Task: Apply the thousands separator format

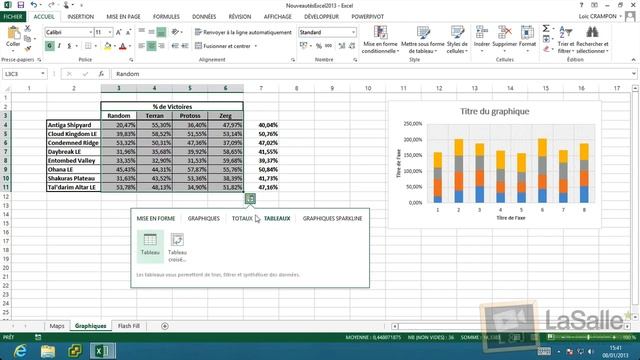Action: coord(329,46)
